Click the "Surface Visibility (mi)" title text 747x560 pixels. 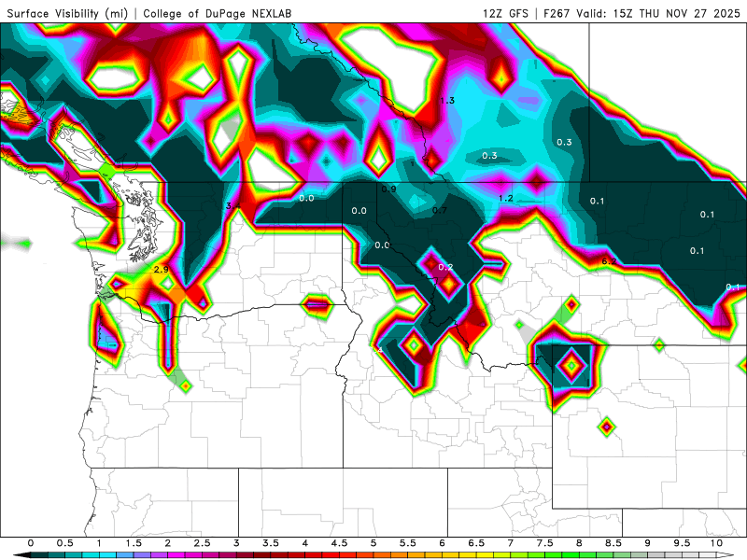point(67,13)
